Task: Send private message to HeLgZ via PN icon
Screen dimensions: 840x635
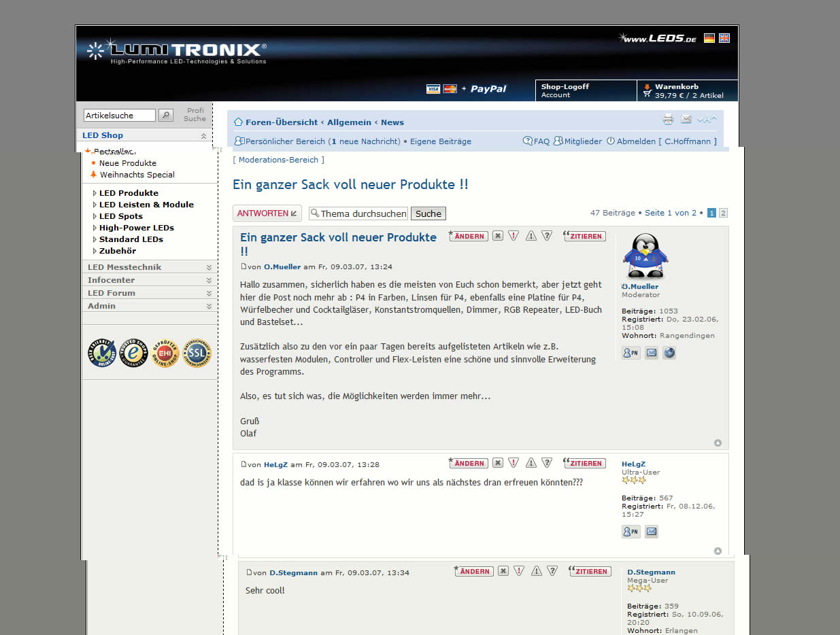Action: pos(631,532)
